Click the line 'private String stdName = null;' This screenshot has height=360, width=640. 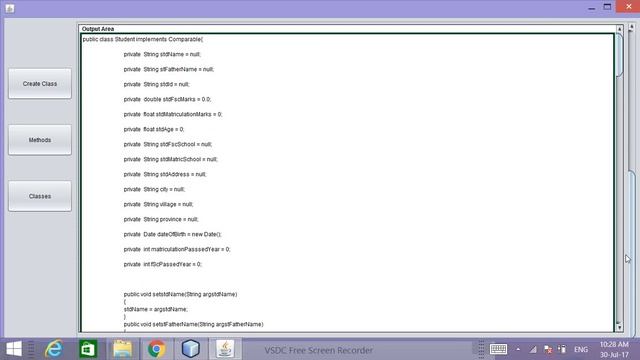[162, 54]
